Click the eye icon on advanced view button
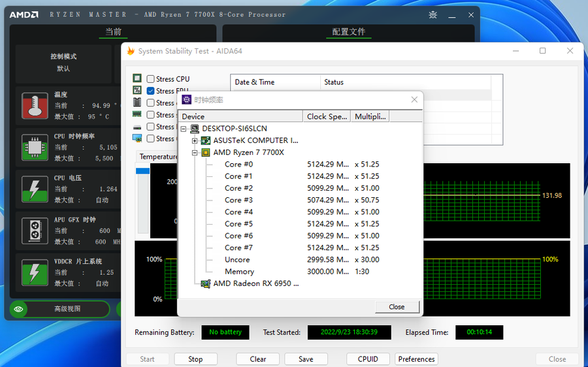The width and height of the screenshot is (588, 367). click(x=19, y=309)
